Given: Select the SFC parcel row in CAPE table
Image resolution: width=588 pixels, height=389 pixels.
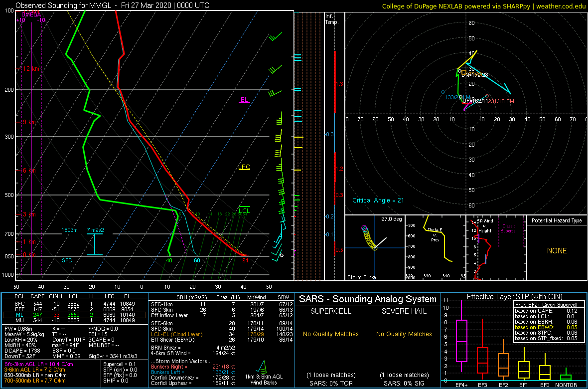Looking at the screenshot, I should coord(74,303).
